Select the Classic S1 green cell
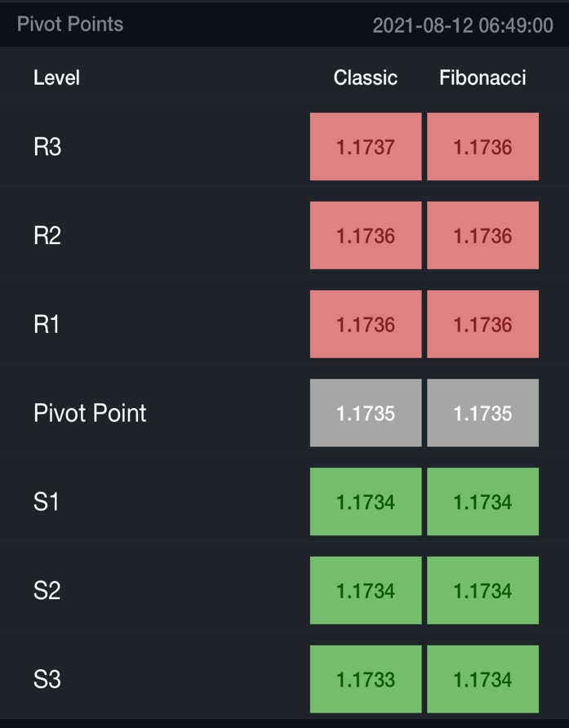Image resolution: width=569 pixels, height=728 pixels. coord(366,502)
